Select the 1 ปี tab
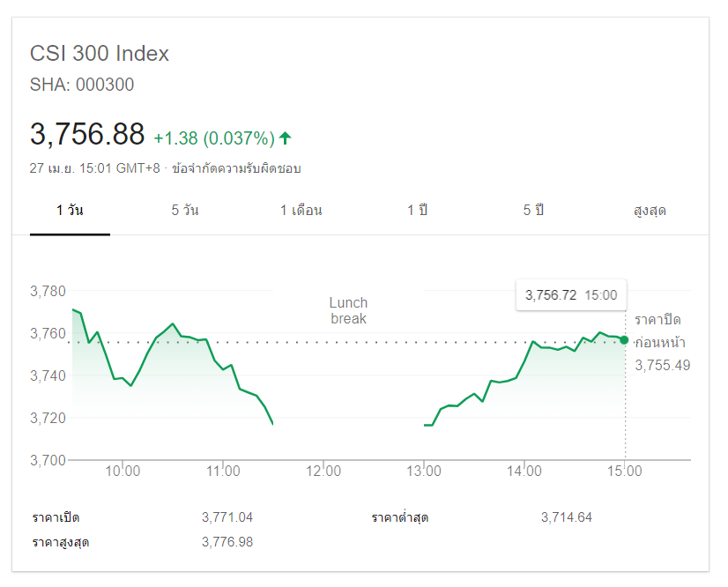The height and width of the screenshot is (587, 728). 417,211
